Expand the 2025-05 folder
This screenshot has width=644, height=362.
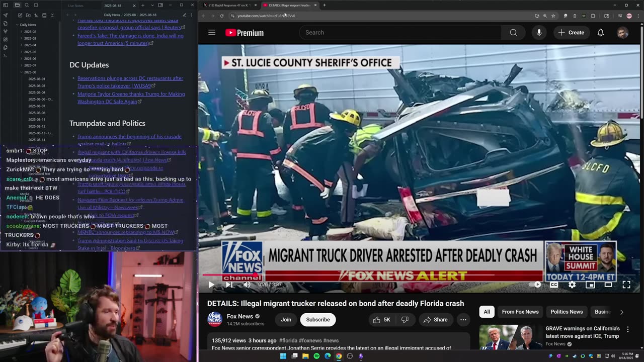point(30,52)
